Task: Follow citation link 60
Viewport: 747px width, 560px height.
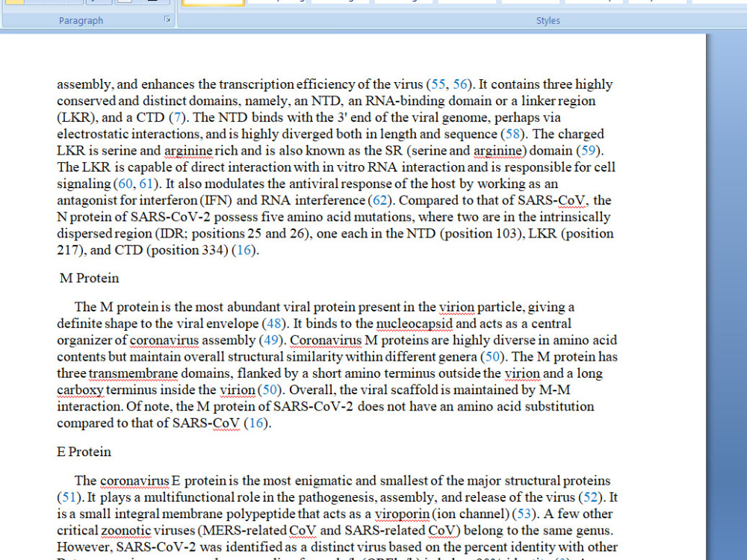Action: point(125,184)
